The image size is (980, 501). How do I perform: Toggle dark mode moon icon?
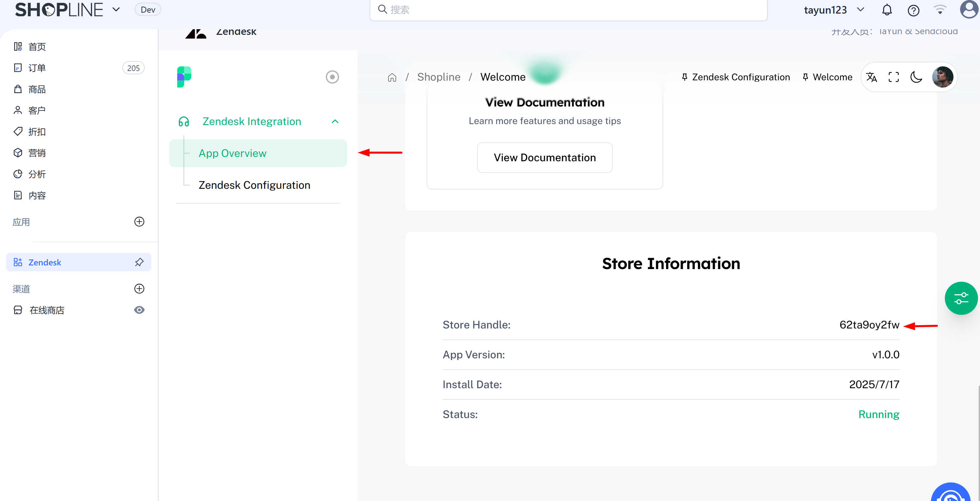tap(916, 77)
